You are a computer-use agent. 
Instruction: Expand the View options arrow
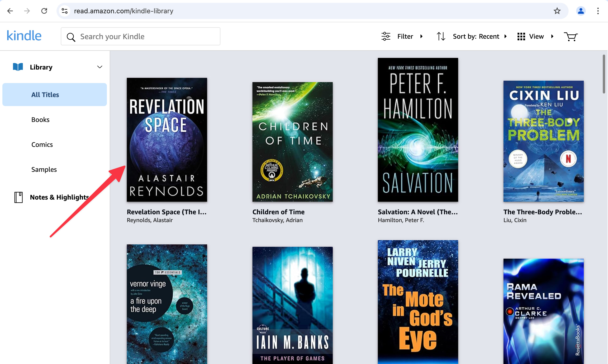[552, 37]
